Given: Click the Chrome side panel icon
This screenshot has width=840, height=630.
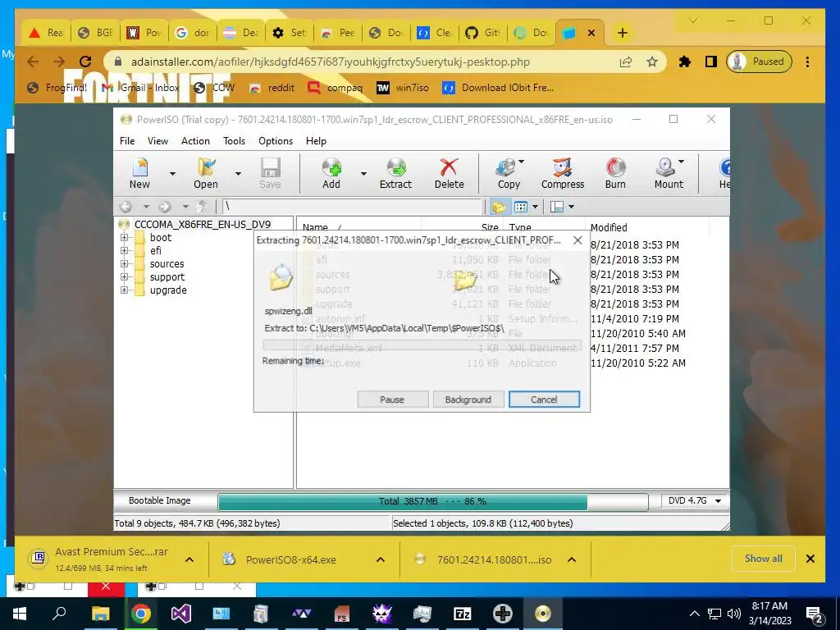Looking at the screenshot, I should point(711,62).
